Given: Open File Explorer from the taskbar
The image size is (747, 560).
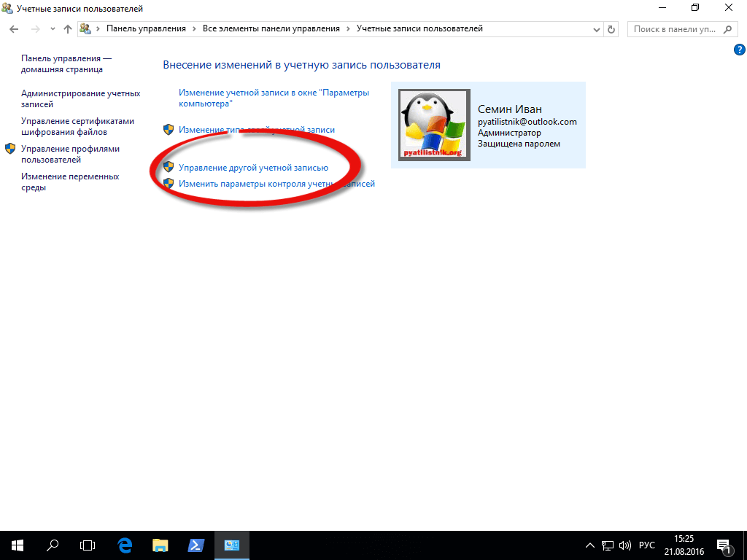Looking at the screenshot, I should tap(160, 545).
